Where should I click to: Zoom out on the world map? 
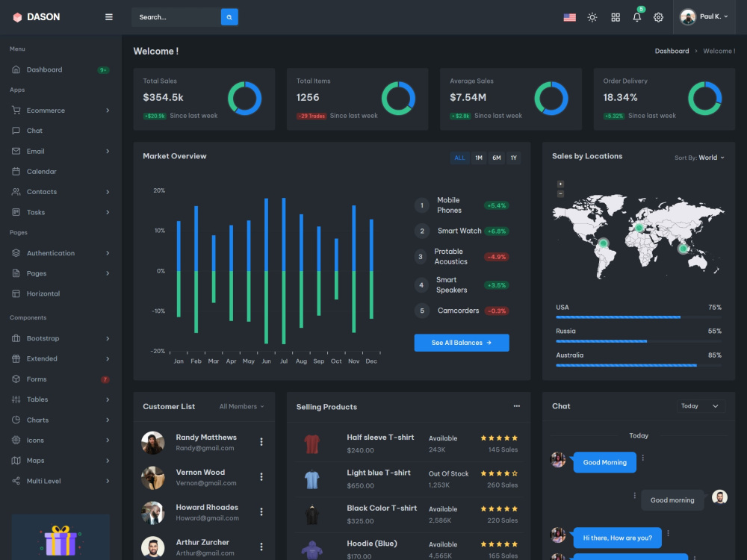tap(560, 194)
